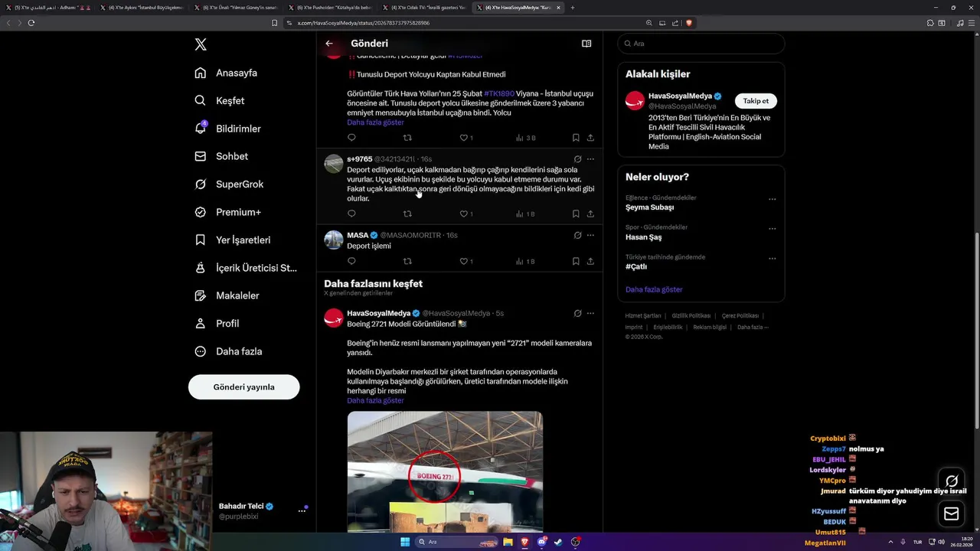The width and height of the screenshot is (980, 551).
Task: Open Gizlilik Politikası footer link
Action: pyautogui.click(x=692, y=315)
